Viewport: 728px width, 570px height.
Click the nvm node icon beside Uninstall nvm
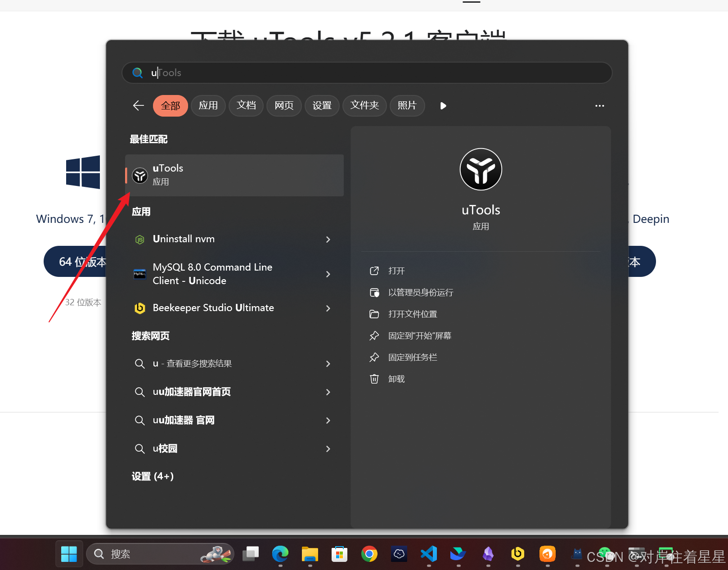pos(140,240)
